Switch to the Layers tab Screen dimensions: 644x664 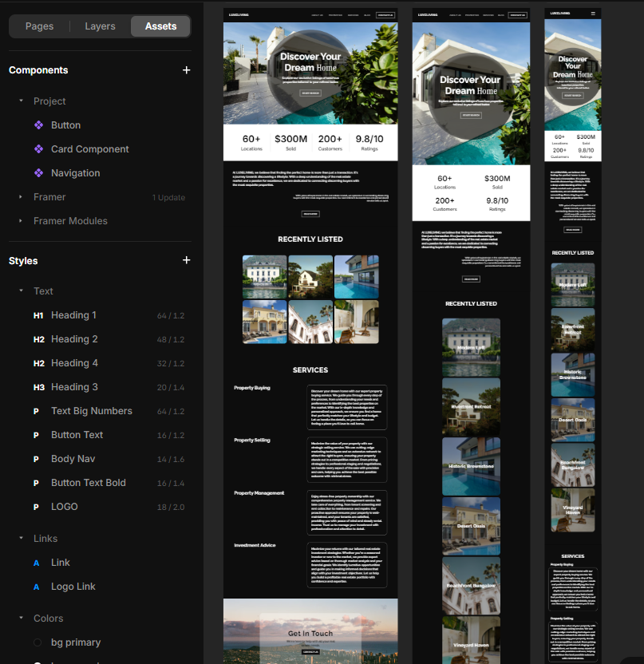coord(100,26)
